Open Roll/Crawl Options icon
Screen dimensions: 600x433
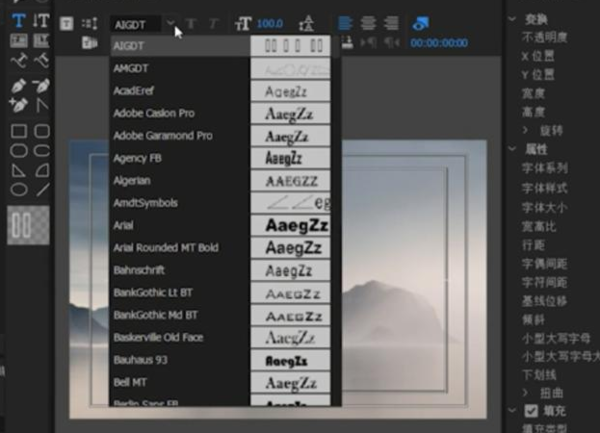pyautogui.click(x=89, y=24)
